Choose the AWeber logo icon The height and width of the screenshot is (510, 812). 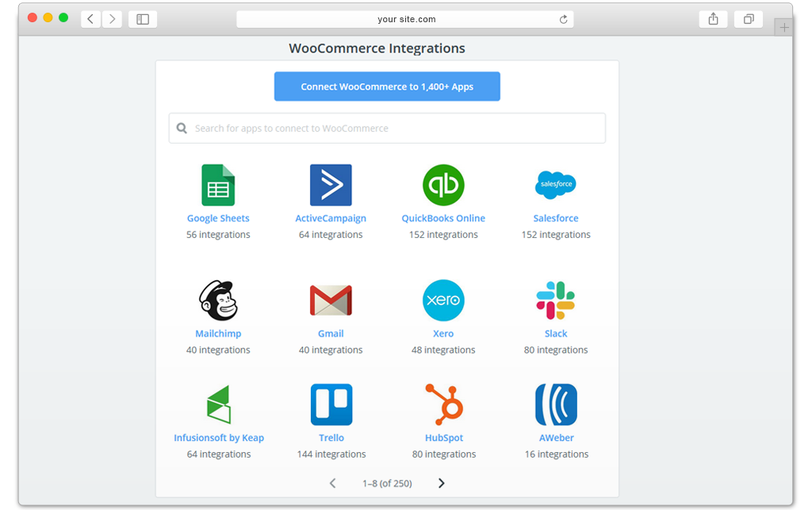pyautogui.click(x=556, y=405)
